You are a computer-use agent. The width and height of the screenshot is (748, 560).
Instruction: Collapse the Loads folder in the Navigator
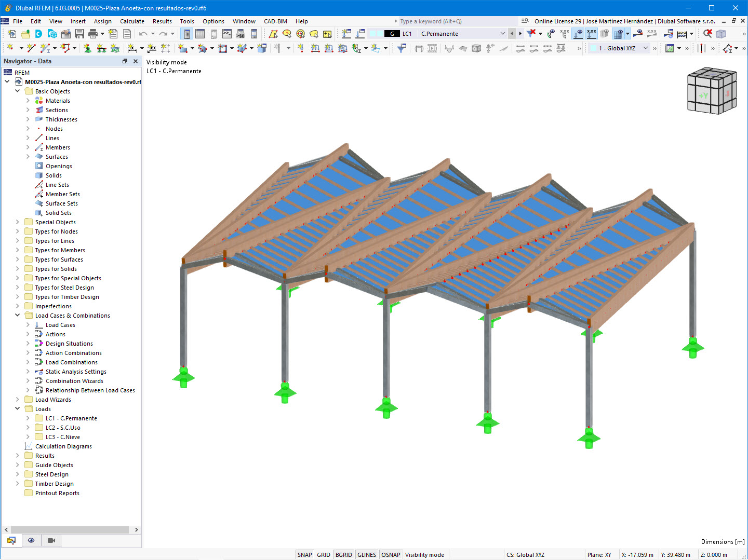[x=17, y=408]
